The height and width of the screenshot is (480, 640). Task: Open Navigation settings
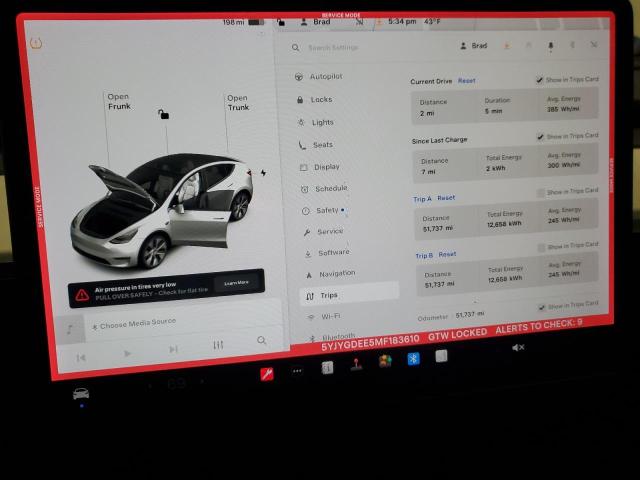pyautogui.click(x=331, y=274)
